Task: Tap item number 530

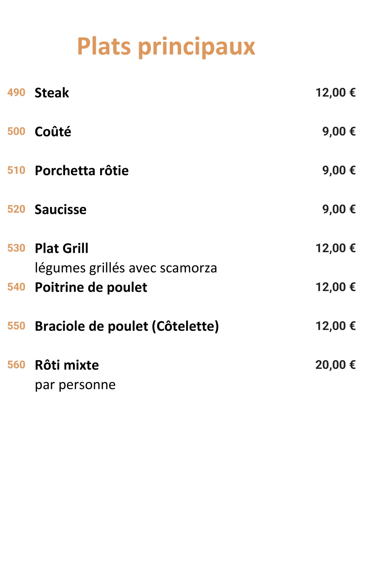Action: point(16,248)
